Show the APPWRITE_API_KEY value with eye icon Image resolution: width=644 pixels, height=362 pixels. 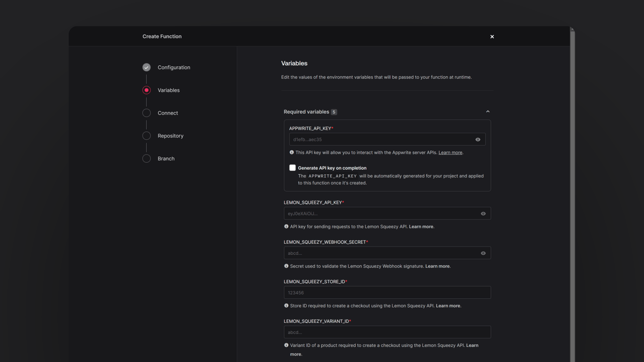coord(478,140)
